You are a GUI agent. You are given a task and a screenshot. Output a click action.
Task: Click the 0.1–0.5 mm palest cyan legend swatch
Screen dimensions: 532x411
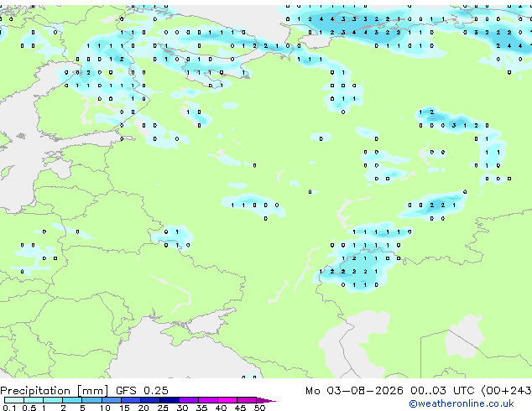click(14, 400)
